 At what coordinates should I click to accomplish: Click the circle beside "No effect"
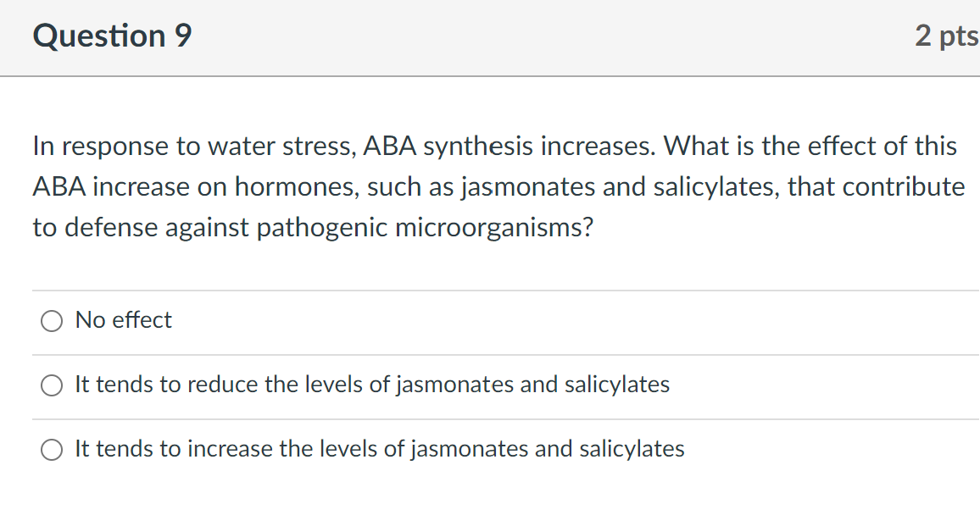52,321
